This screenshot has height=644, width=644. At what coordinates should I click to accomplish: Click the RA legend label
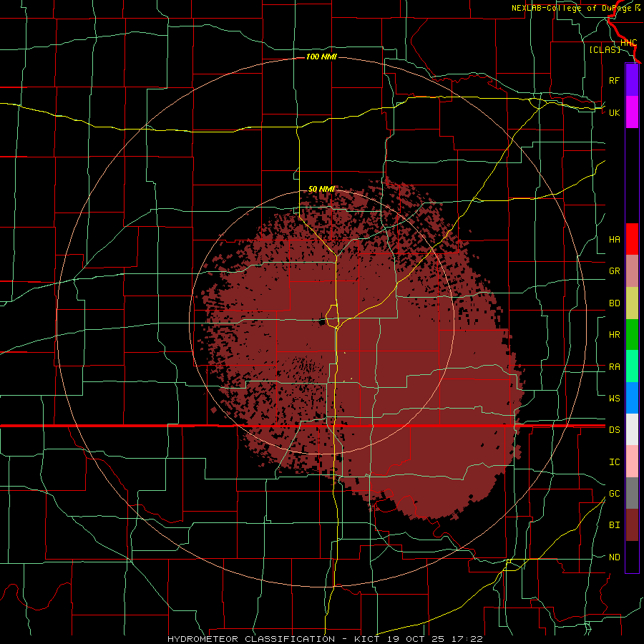614,367
